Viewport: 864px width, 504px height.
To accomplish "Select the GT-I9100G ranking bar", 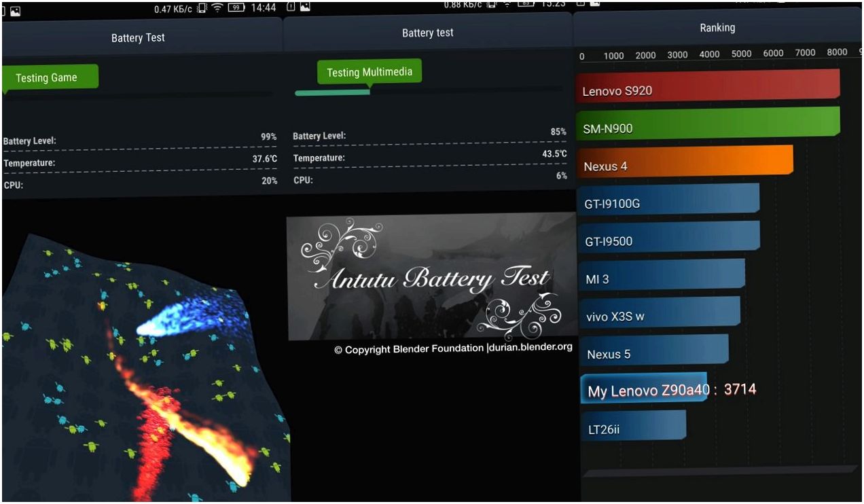I will click(x=668, y=200).
